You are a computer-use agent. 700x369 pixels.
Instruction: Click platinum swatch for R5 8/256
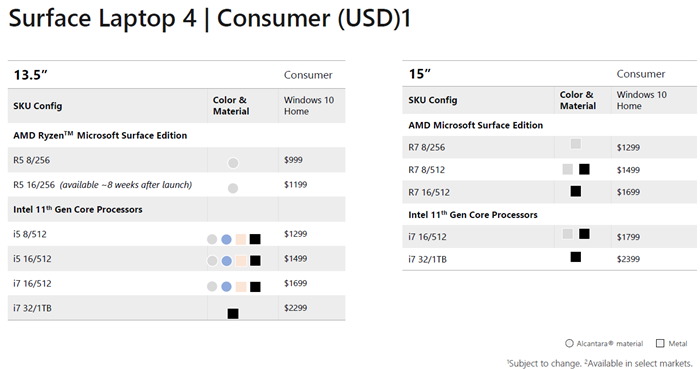pyautogui.click(x=233, y=163)
